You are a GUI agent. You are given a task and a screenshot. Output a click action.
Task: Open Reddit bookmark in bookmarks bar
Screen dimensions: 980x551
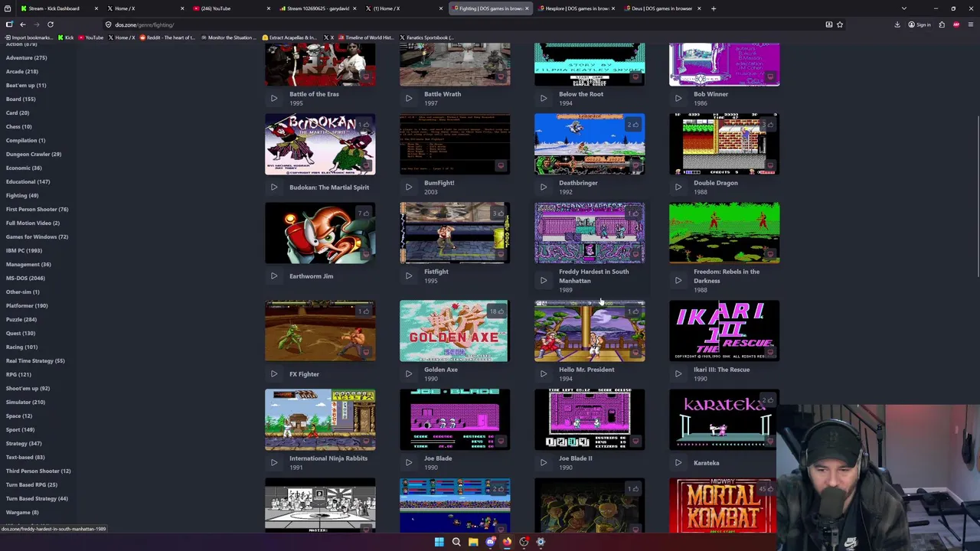[x=168, y=37]
